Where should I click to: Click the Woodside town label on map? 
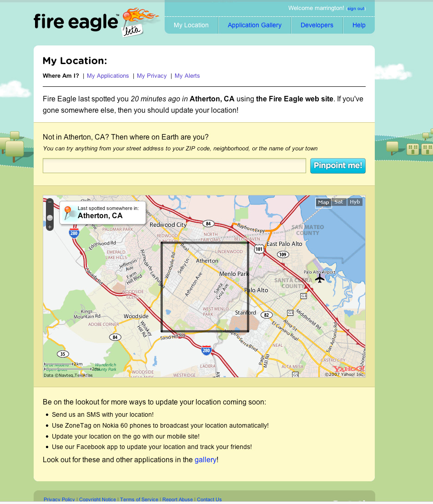136,316
